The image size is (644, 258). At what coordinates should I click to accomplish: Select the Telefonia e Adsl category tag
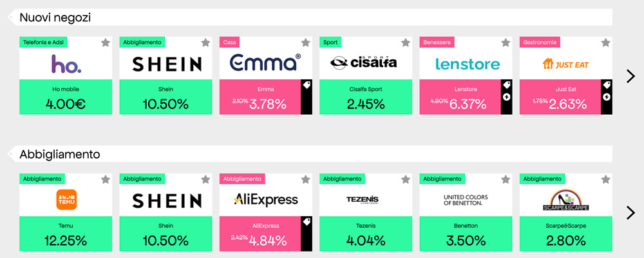[x=43, y=42]
